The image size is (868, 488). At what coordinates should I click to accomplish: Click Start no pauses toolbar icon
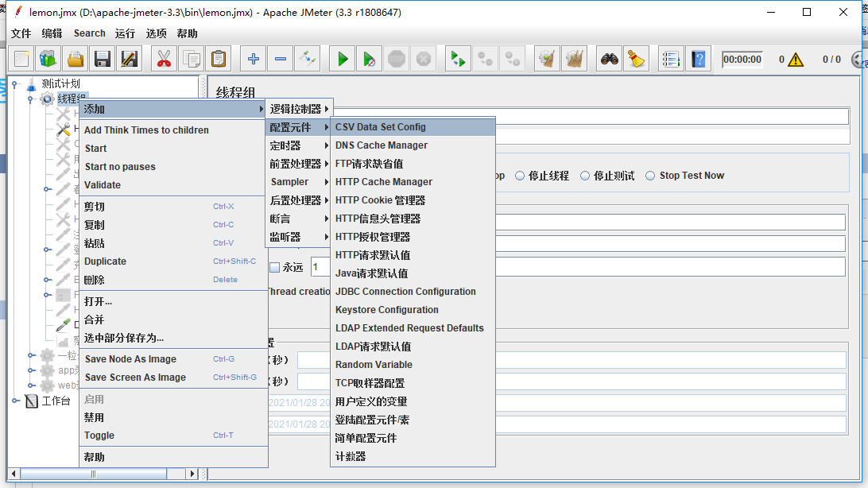370,59
